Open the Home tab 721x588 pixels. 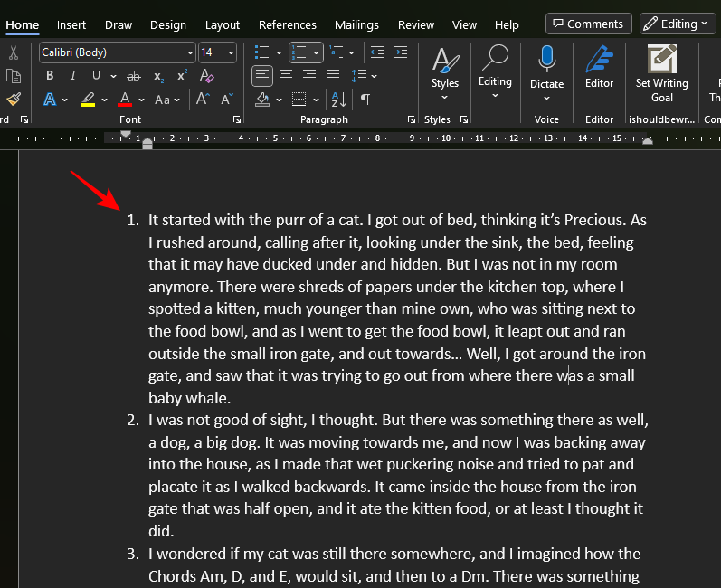coord(22,24)
